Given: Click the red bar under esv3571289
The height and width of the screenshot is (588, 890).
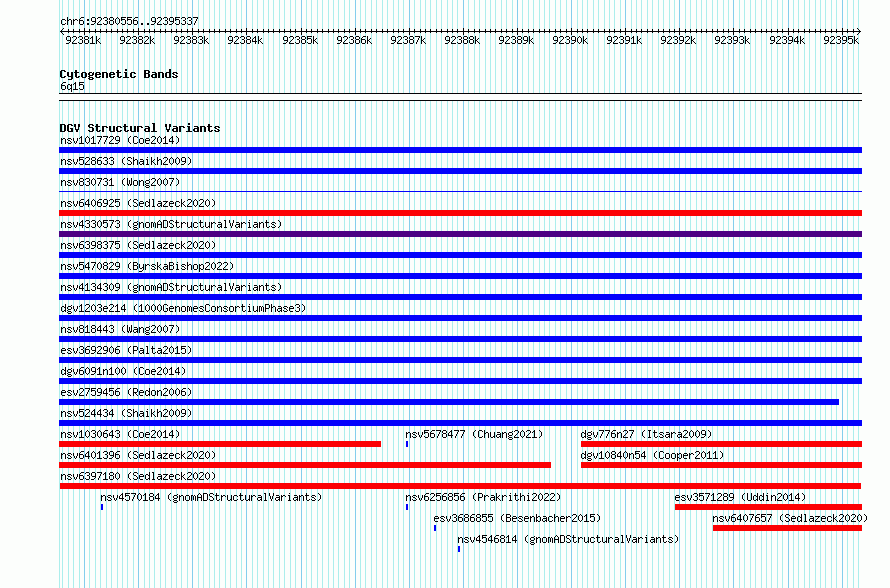Looking at the screenshot, I should point(769,507).
